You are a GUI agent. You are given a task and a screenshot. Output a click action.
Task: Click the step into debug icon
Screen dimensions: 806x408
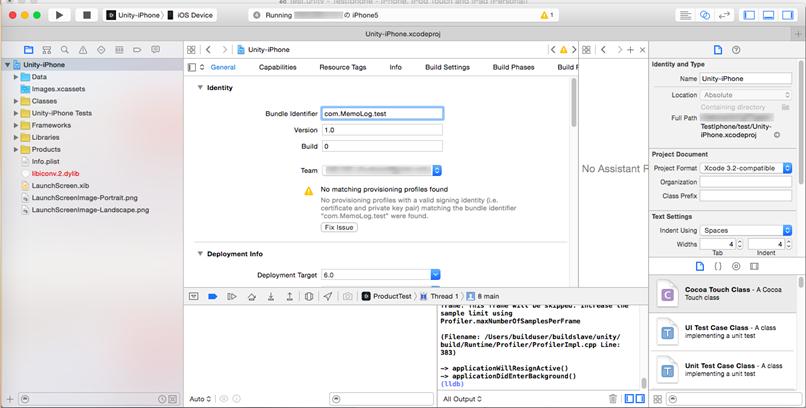pyautogui.click(x=270, y=297)
